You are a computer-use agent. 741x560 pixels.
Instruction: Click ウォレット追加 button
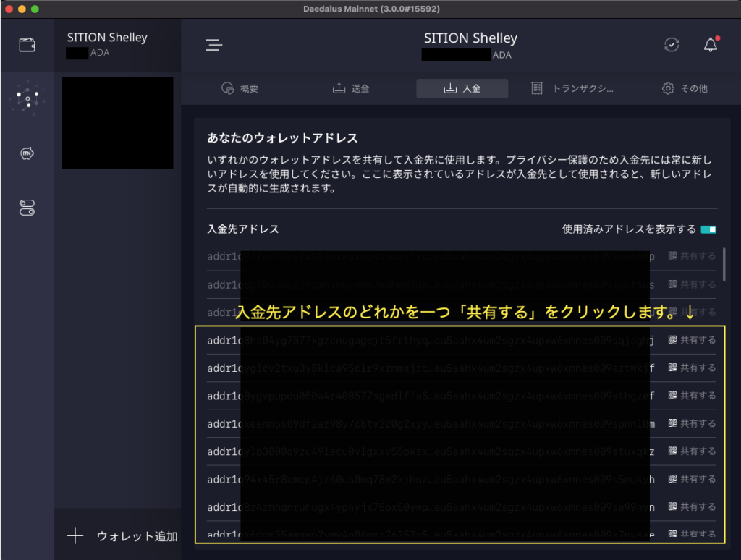pos(118,536)
